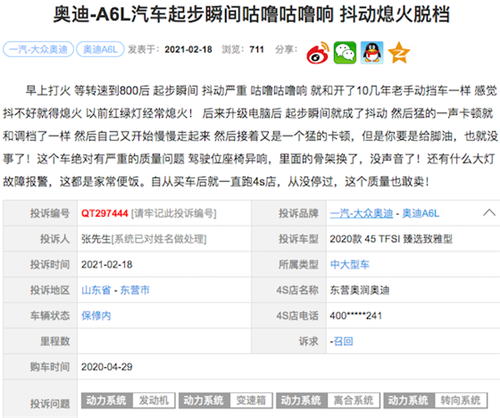Screen dimensions: 500x418
Task: Share via the WeChat icon
Action: (x=345, y=53)
